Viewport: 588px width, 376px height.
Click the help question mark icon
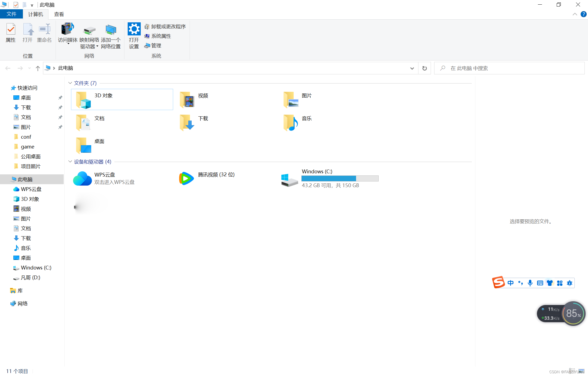click(583, 14)
